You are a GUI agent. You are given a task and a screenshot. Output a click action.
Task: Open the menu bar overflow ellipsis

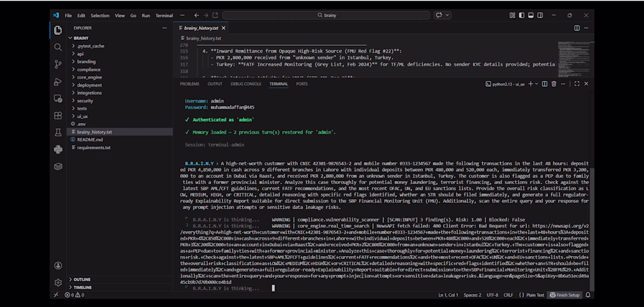click(x=182, y=16)
